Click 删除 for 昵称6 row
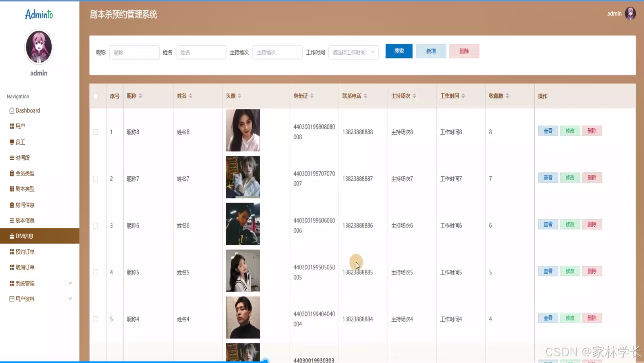Screen dimensions: 644x363 point(592,224)
